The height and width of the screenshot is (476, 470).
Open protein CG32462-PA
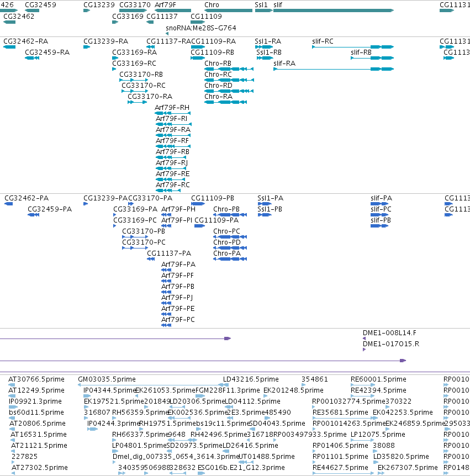27,198
